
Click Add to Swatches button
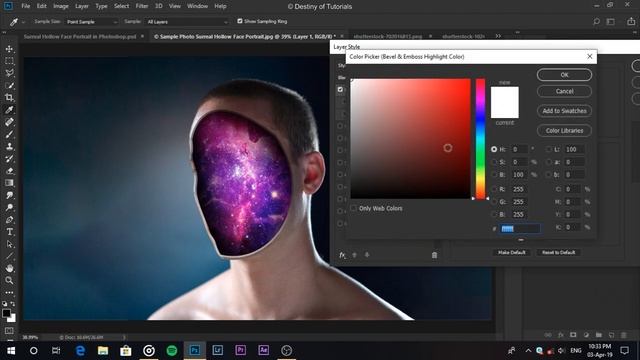click(x=564, y=111)
